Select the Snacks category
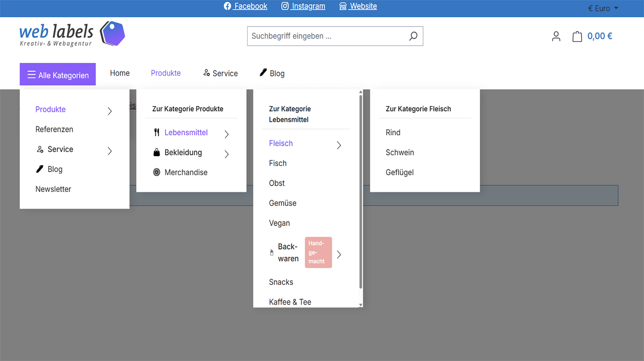The image size is (644, 361). click(x=281, y=282)
